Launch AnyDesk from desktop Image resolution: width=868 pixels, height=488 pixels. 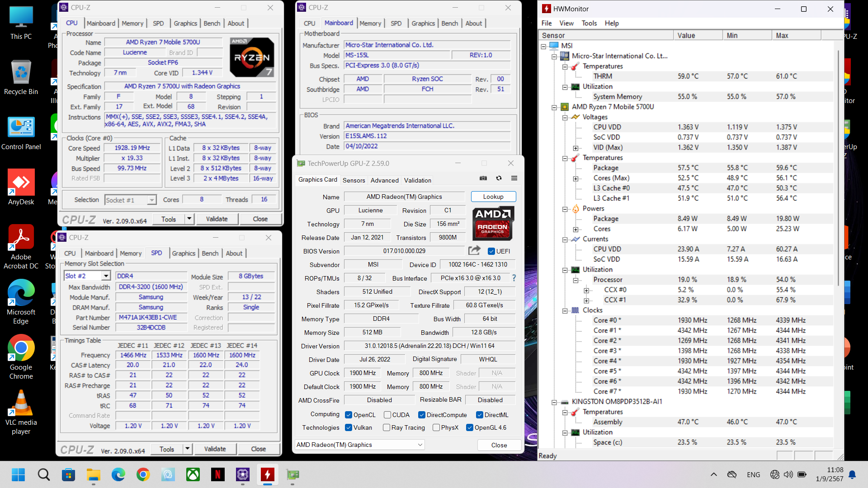(21, 188)
